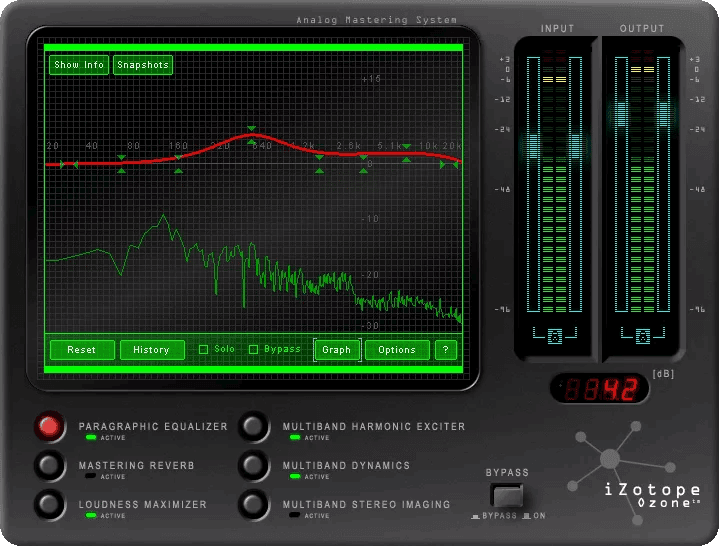Click the "MASTERING REVERB" text label
Screen dimensions: 719x546
(x=137, y=465)
